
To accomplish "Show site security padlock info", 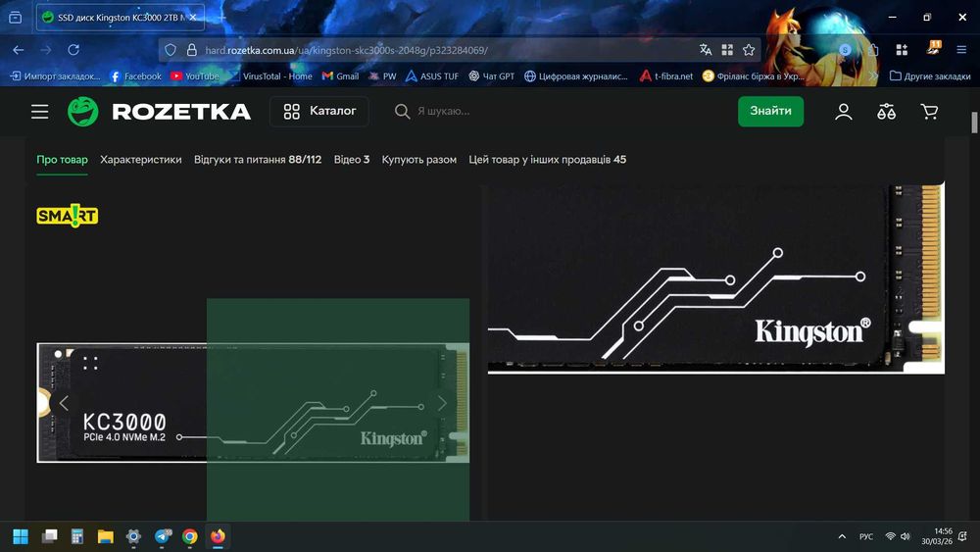I will coord(192,49).
